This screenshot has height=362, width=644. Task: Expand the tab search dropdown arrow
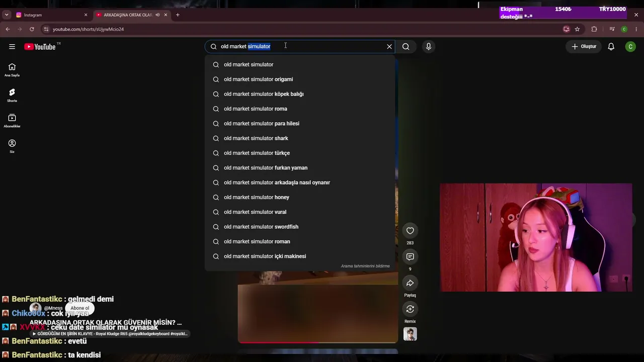point(7,15)
